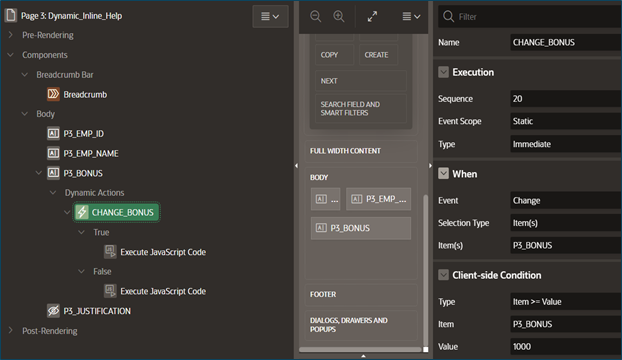Select the P3_BONUS tile in layout body
This screenshot has width=622, height=360.
coord(361,228)
